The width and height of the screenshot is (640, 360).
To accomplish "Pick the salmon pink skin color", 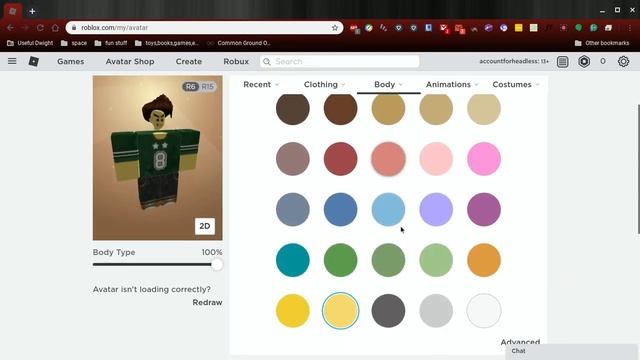I will tap(388, 159).
